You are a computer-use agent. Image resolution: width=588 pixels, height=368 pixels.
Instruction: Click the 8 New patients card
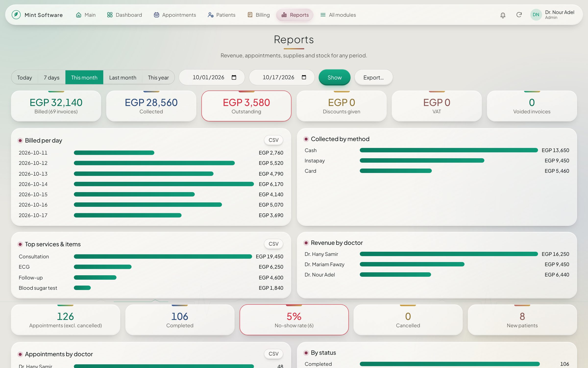[522, 320]
